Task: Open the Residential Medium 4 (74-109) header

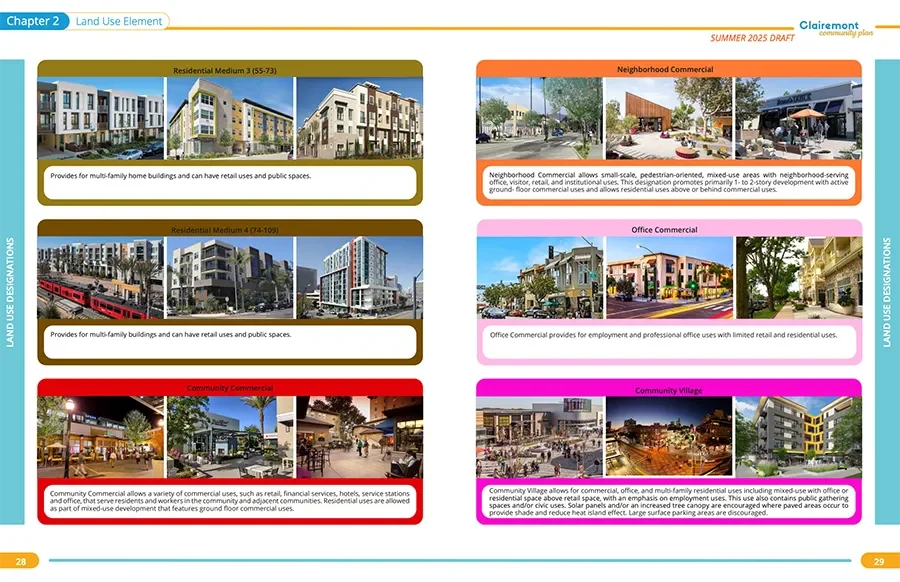Action: [228, 229]
